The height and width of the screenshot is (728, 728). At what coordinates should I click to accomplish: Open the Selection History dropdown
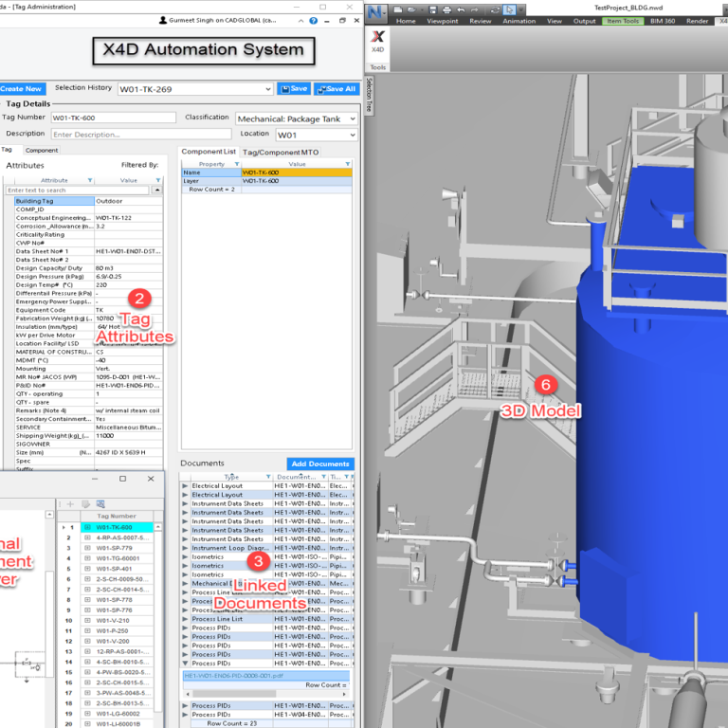click(268, 89)
